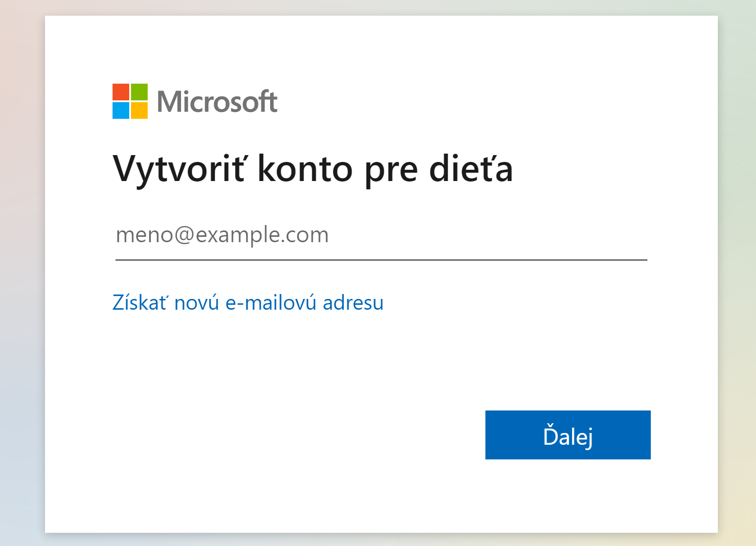Viewport: 756px width, 546px height.
Task: Click the green square in Microsoft logo
Action: (139, 92)
